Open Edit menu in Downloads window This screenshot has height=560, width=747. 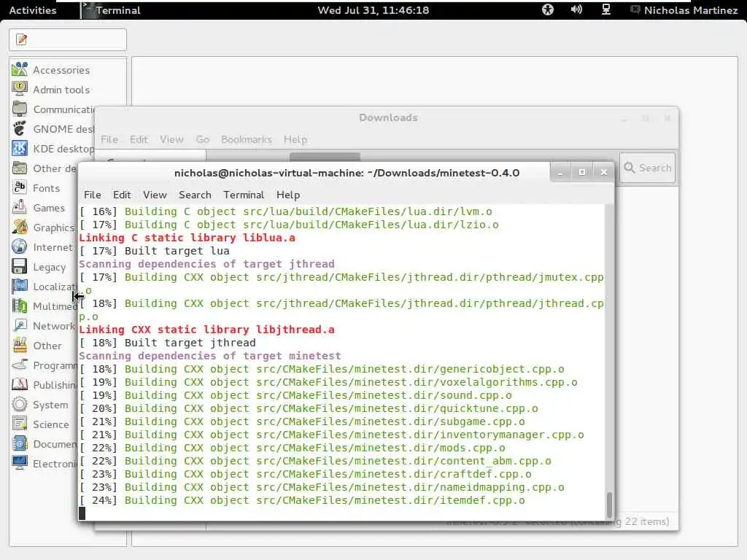coord(139,139)
